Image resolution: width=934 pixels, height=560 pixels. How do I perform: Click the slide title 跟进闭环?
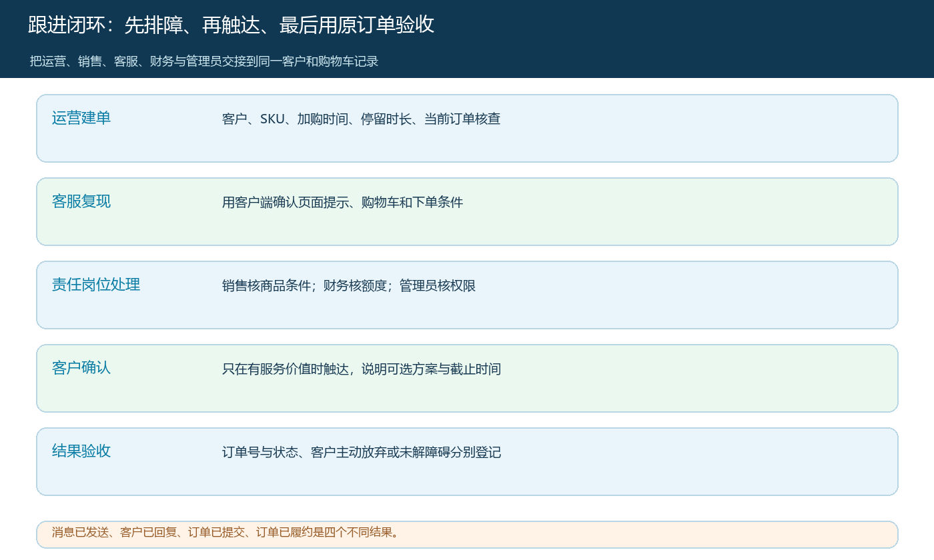point(231,25)
